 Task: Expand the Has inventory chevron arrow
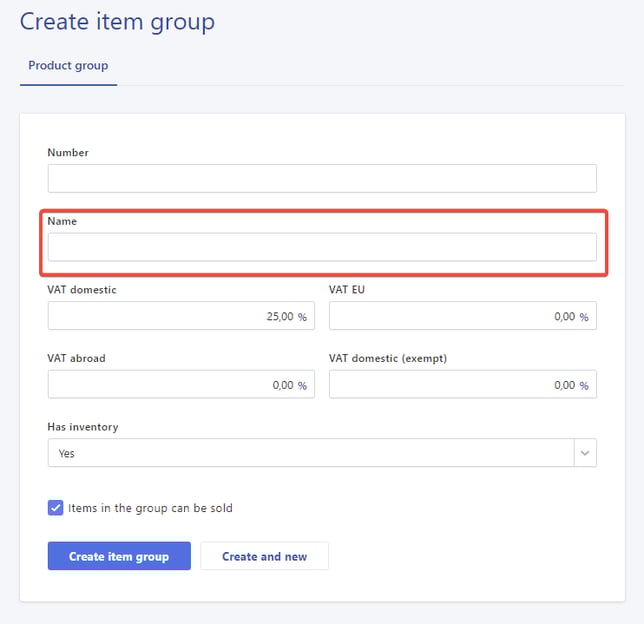pos(584,453)
